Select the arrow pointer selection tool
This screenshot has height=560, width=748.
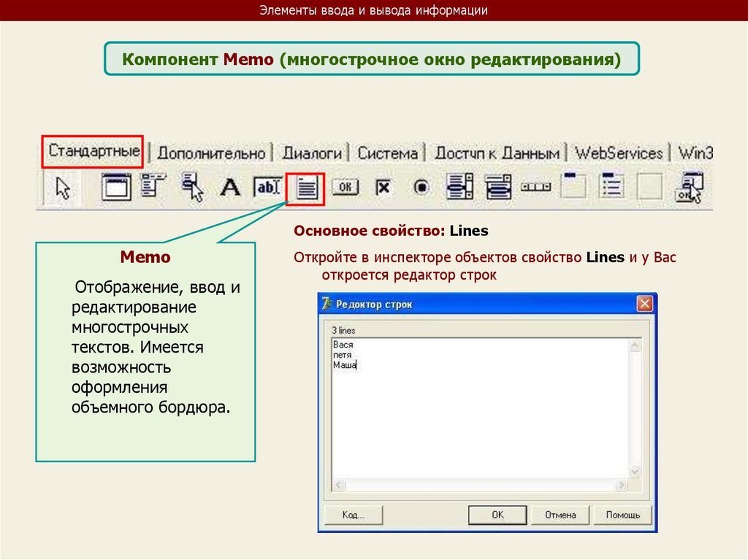[63, 188]
